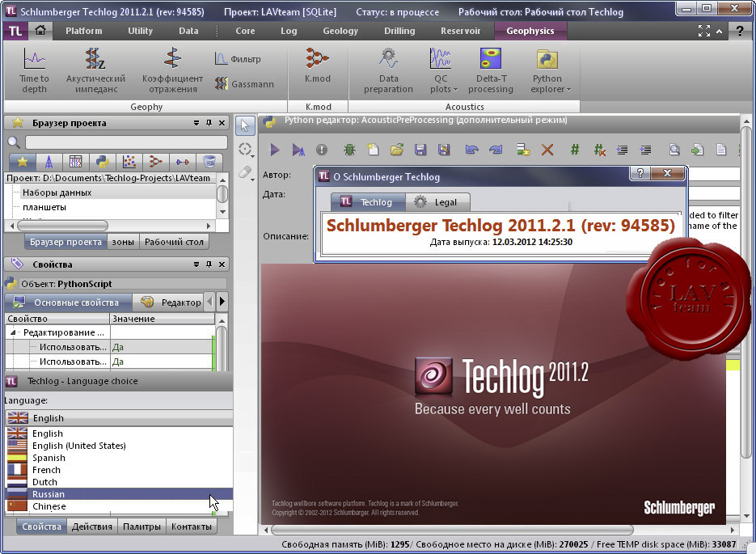
Task: Open the Gassmann tool
Action: click(244, 84)
